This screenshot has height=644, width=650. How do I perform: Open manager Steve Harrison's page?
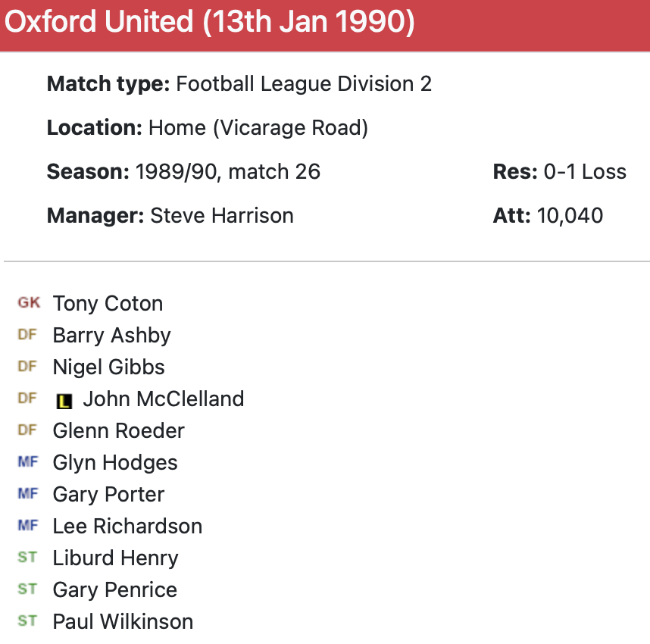(x=222, y=215)
